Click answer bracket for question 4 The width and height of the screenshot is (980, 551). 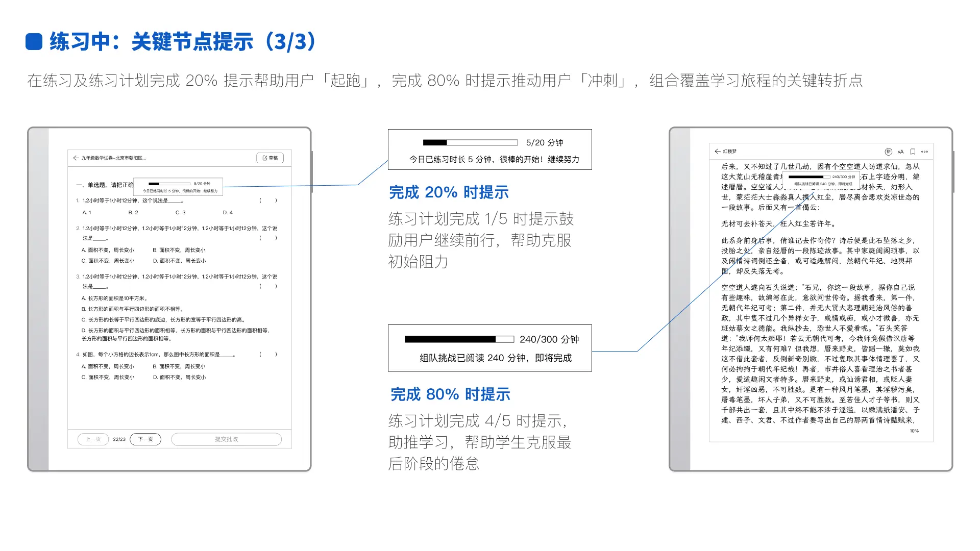268,355
